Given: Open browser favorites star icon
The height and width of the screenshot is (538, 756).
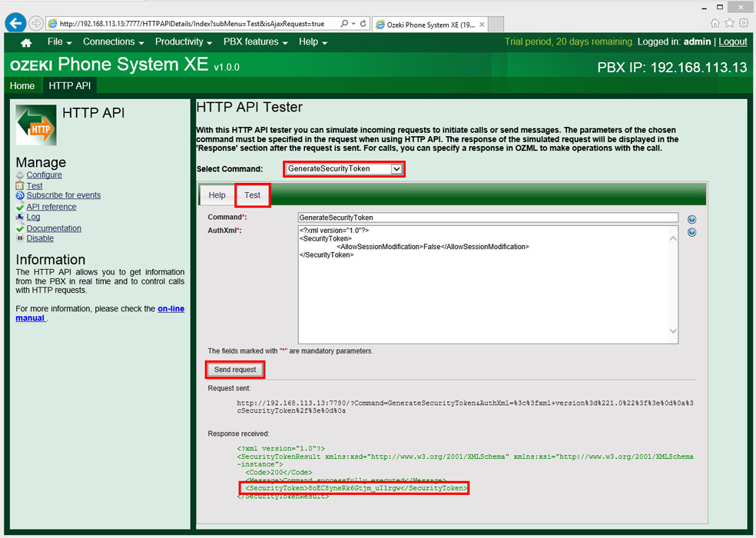Looking at the screenshot, I should (x=729, y=23).
